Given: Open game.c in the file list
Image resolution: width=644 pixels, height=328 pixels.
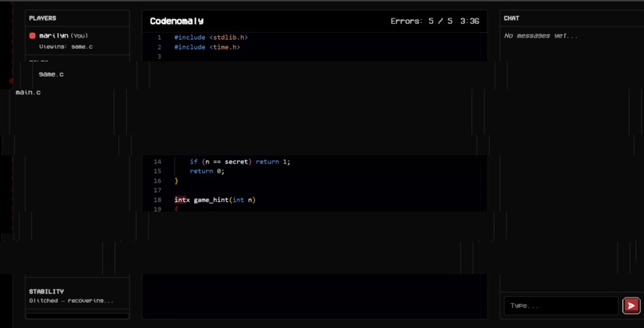Looking at the screenshot, I should [x=51, y=74].
